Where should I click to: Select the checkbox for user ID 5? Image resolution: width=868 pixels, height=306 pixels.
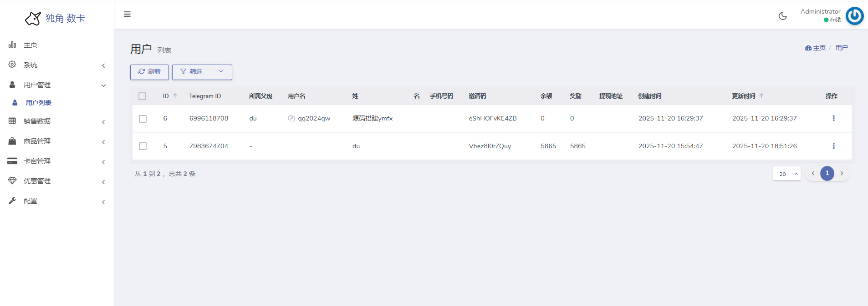(x=143, y=146)
